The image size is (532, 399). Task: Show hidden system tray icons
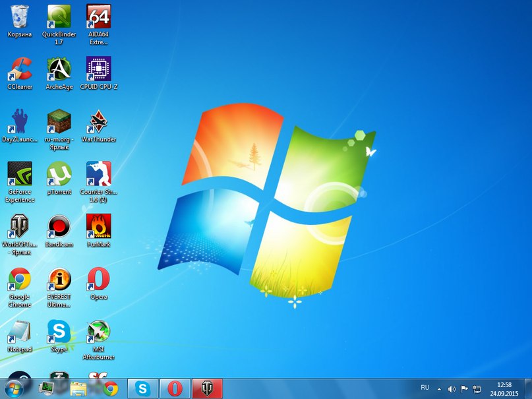point(440,388)
